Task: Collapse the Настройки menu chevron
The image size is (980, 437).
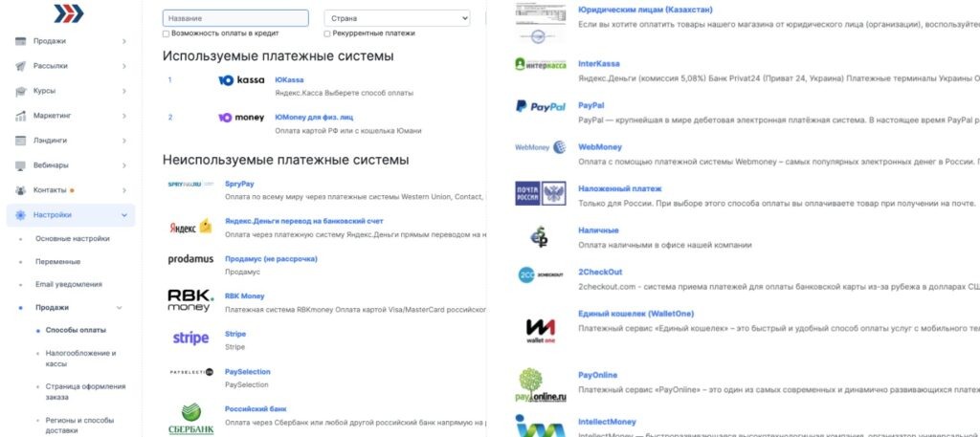Action: [123, 215]
